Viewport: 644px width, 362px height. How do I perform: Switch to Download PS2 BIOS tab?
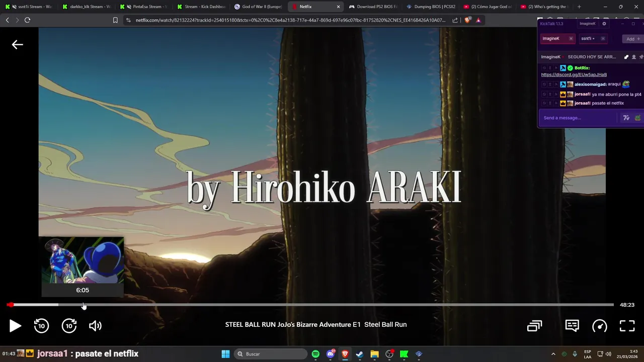[x=373, y=7]
